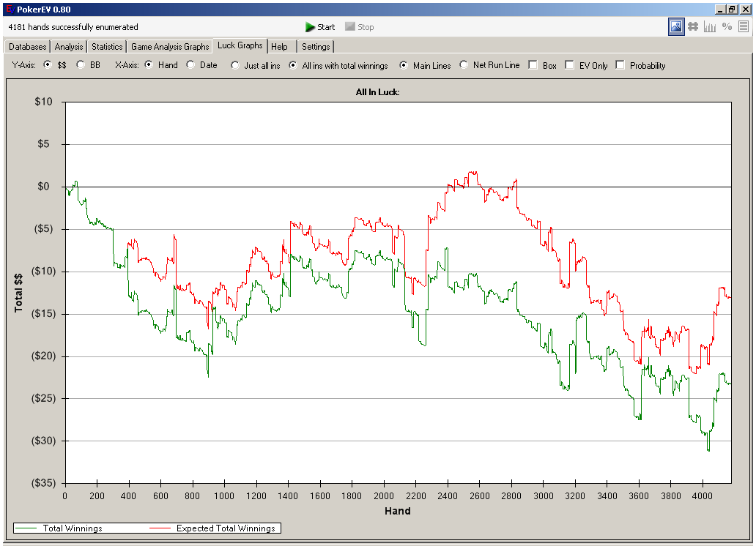
Task: Click the percent view icon
Action: pos(727,27)
